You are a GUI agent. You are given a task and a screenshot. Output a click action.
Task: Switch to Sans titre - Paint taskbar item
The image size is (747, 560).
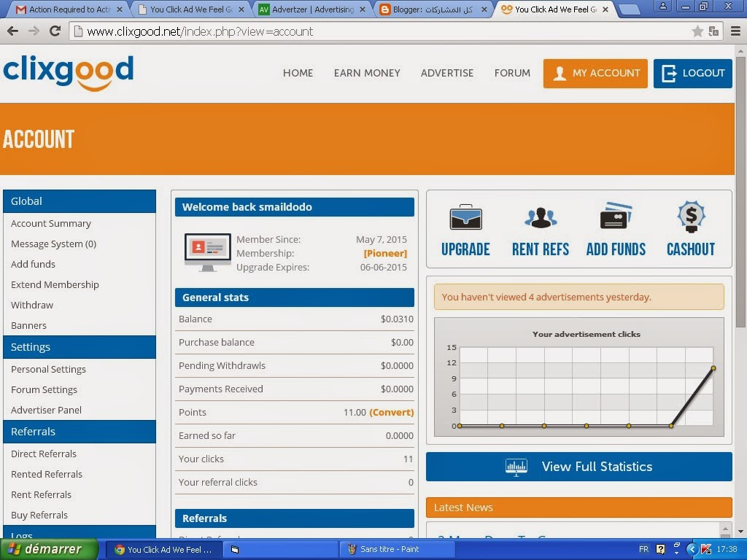398,550
